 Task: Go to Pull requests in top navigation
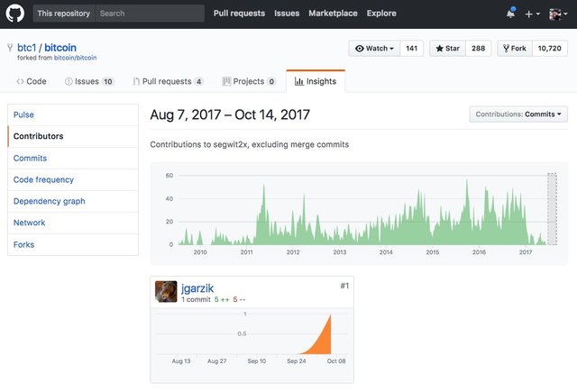tap(239, 14)
